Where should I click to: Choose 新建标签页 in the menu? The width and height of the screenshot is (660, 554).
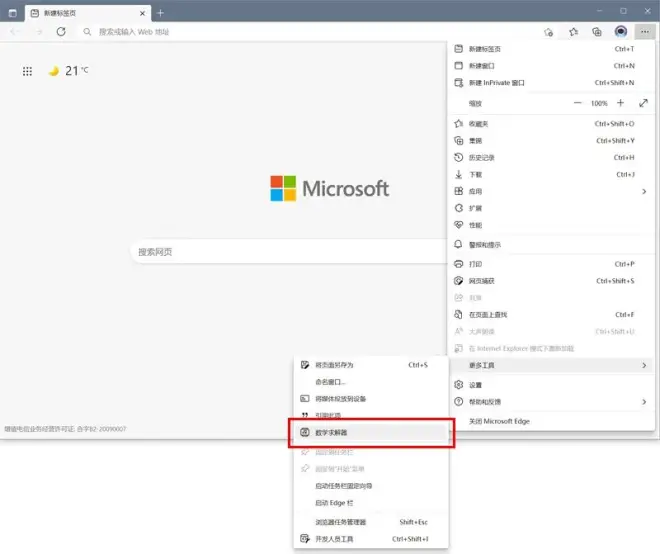click(x=551, y=49)
